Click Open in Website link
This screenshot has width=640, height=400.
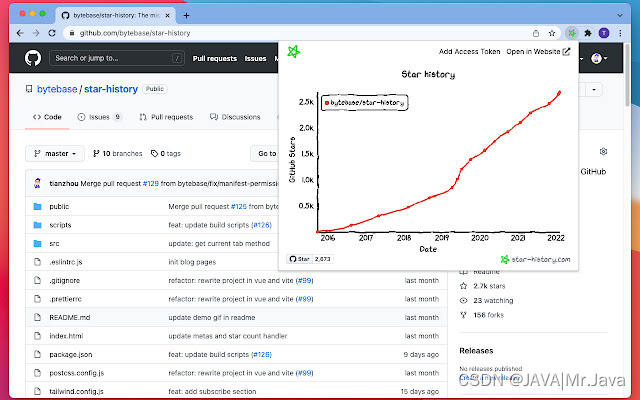[x=538, y=51]
